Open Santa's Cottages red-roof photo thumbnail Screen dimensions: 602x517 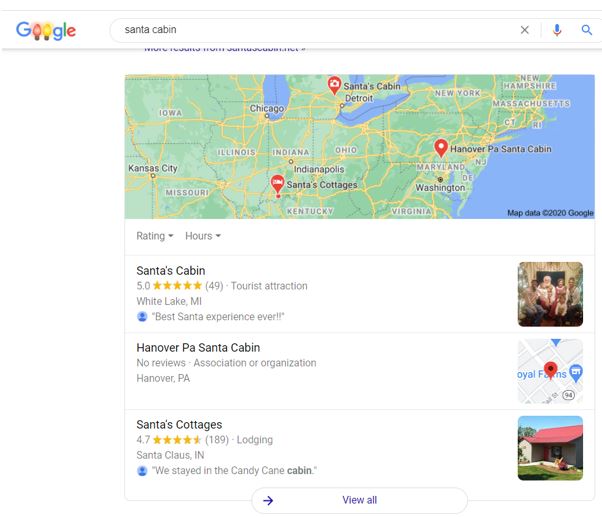(x=550, y=448)
